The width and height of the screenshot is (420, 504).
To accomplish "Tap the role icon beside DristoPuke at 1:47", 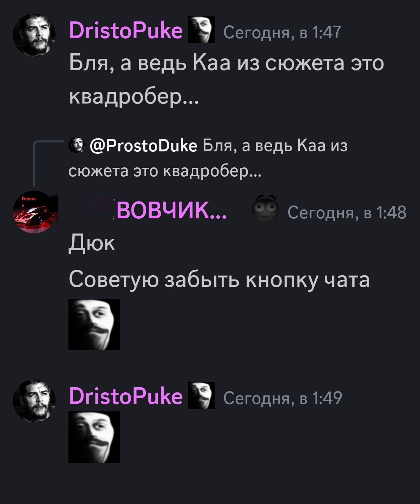I will click(x=201, y=30).
